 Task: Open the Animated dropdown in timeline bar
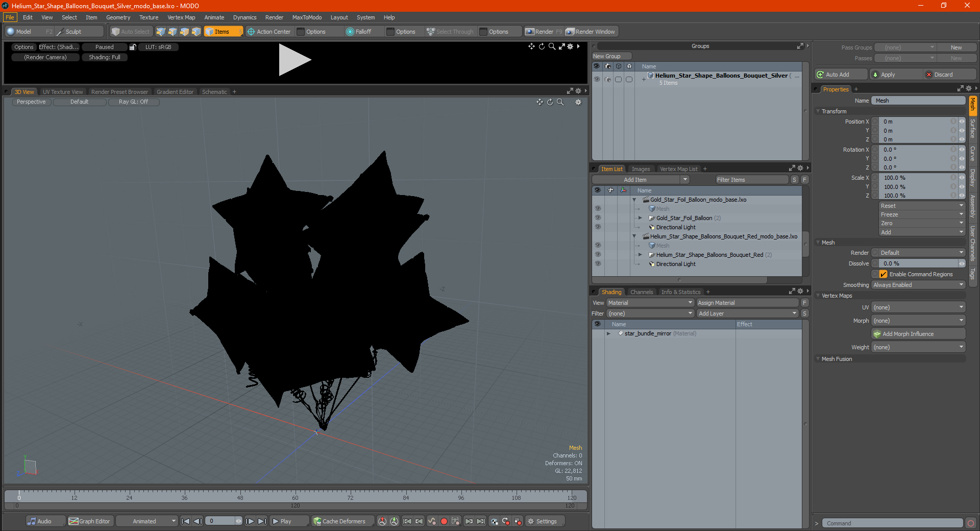point(147,521)
